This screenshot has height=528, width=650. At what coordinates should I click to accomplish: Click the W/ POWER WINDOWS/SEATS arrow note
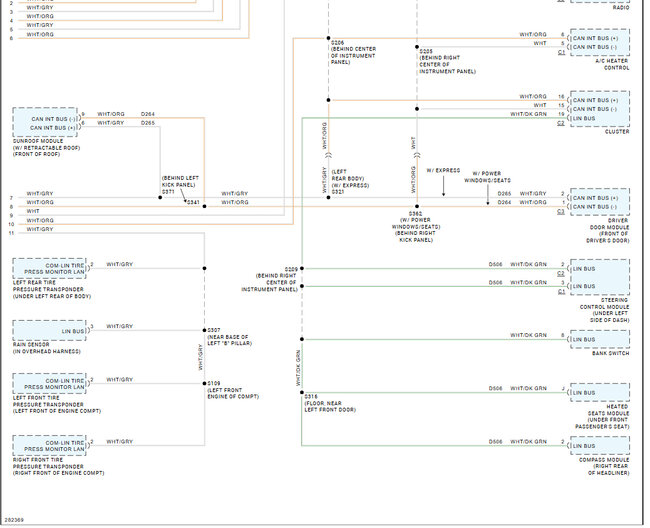pyautogui.click(x=488, y=177)
